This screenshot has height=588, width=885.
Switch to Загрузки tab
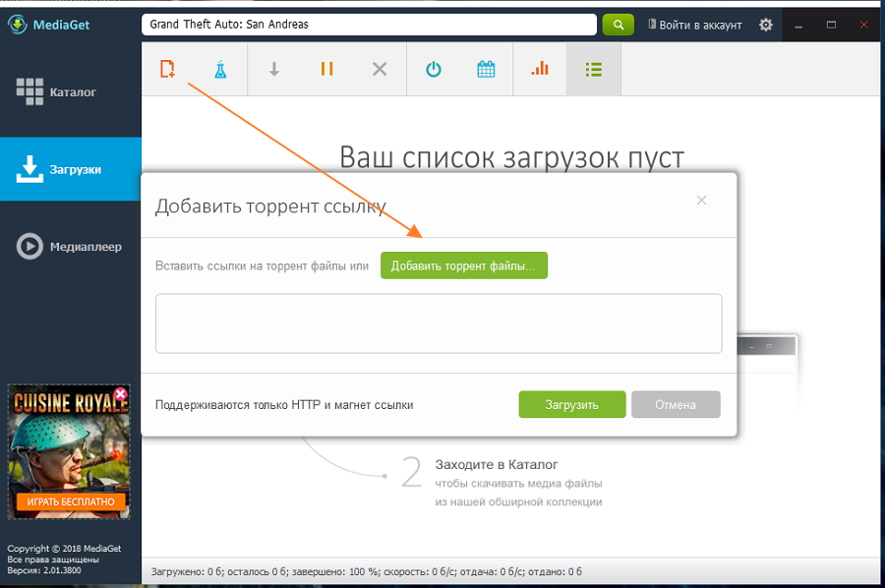pos(70,169)
